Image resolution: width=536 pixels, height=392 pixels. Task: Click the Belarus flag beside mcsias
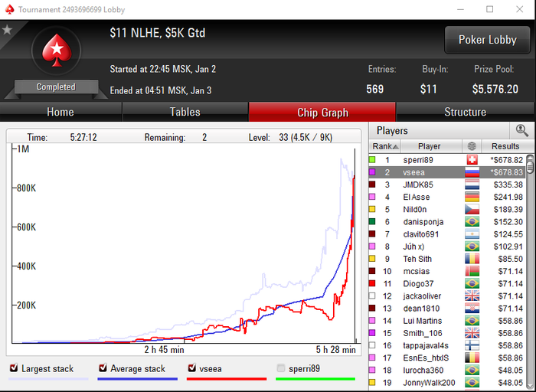click(472, 271)
